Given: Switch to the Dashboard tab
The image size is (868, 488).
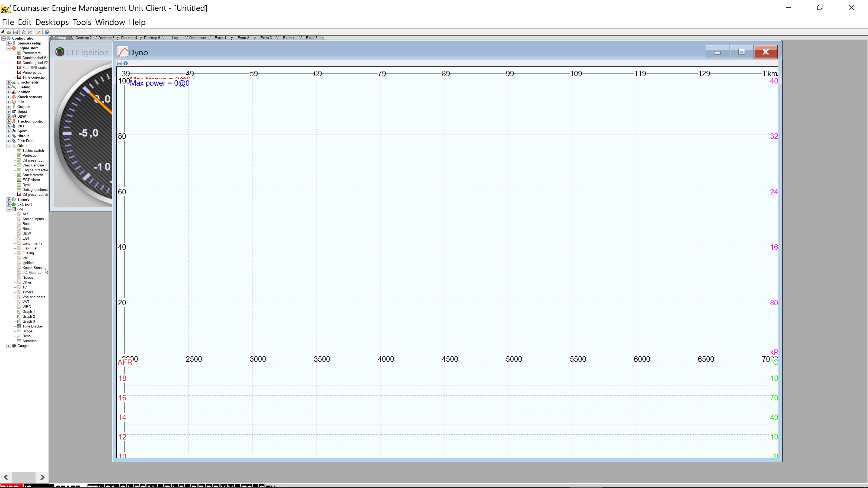Looking at the screenshot, I should pyautogui.click(x=197, y=38).
